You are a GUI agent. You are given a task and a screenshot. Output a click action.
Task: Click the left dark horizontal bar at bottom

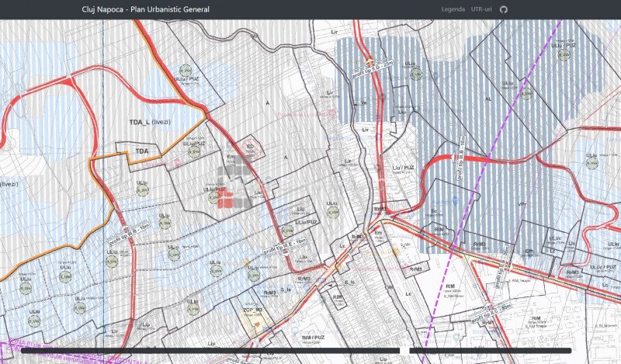pyautogui.click(x=210, y=351)
